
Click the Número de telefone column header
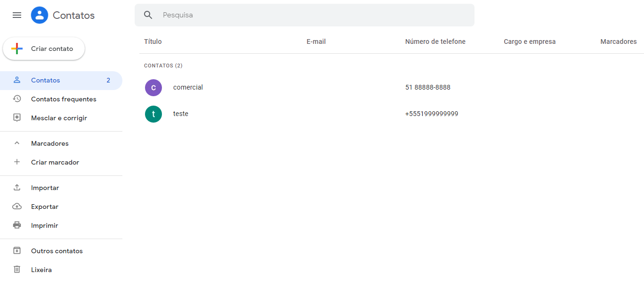pyautogui.click(x=435, y=41)
